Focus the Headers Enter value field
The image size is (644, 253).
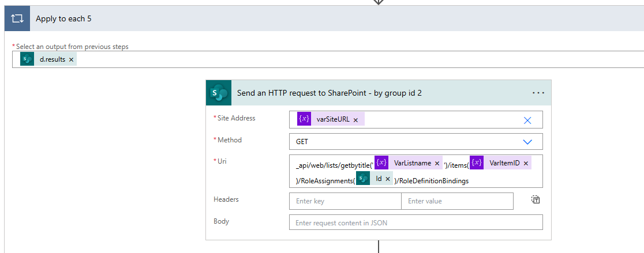(457, 201)
